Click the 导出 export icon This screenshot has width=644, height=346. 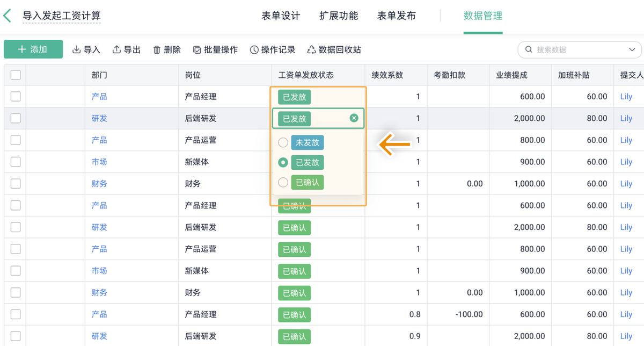coord(117,49)
